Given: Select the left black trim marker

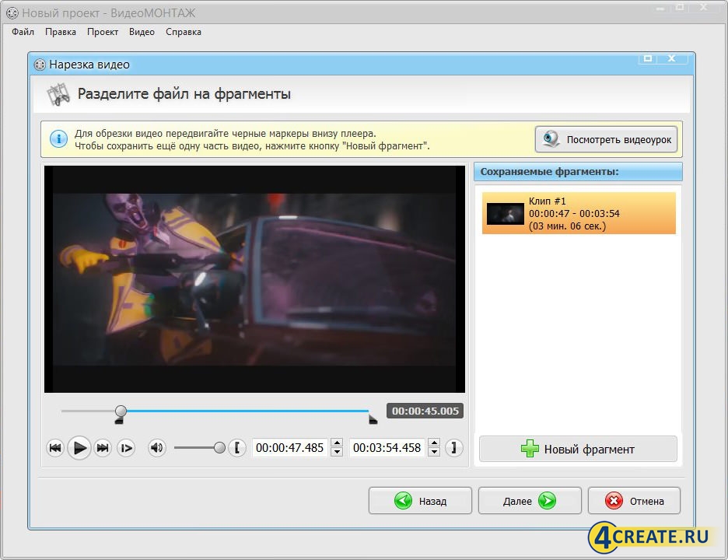Looking at the screenshot, I should pyautogui.click(x=119, y=420).
